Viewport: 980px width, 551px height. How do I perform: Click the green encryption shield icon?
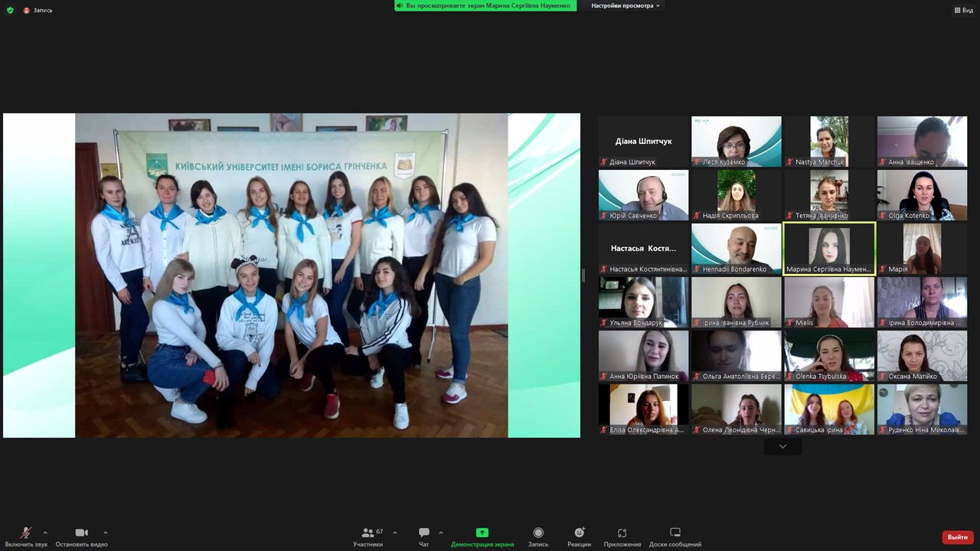pos(10,10)
